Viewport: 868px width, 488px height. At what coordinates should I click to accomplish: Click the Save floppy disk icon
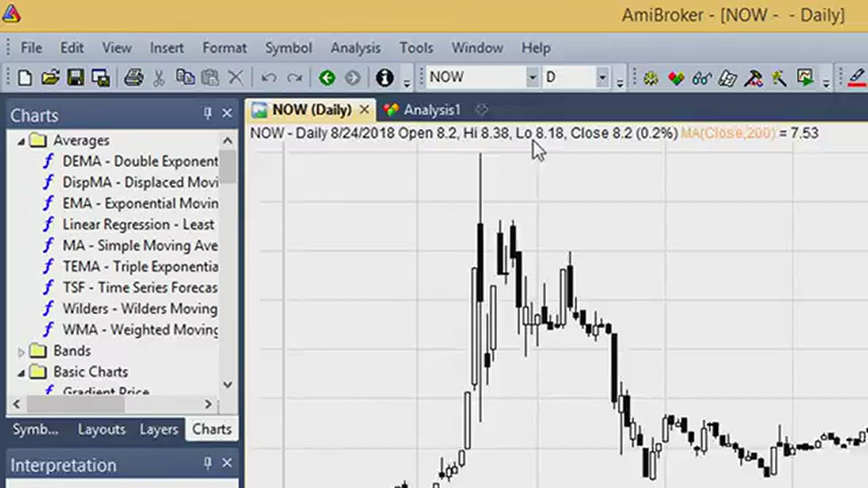click(x=75, y=78)
